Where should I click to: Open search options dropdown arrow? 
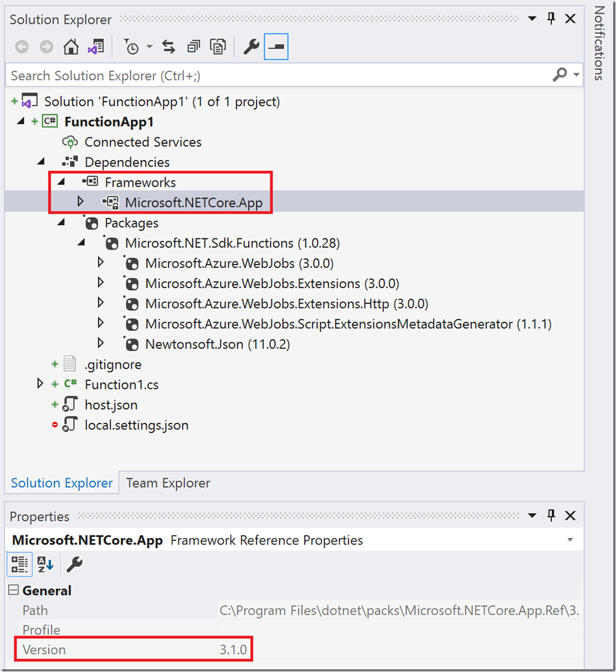pyautogui.click(x=576, y=75)
